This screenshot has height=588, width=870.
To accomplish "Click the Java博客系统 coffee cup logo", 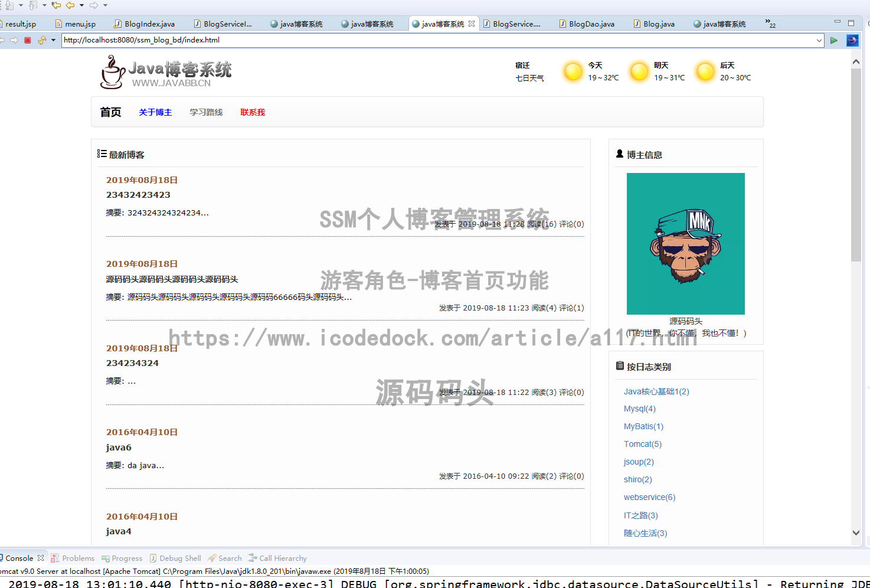I will [112, 71].
